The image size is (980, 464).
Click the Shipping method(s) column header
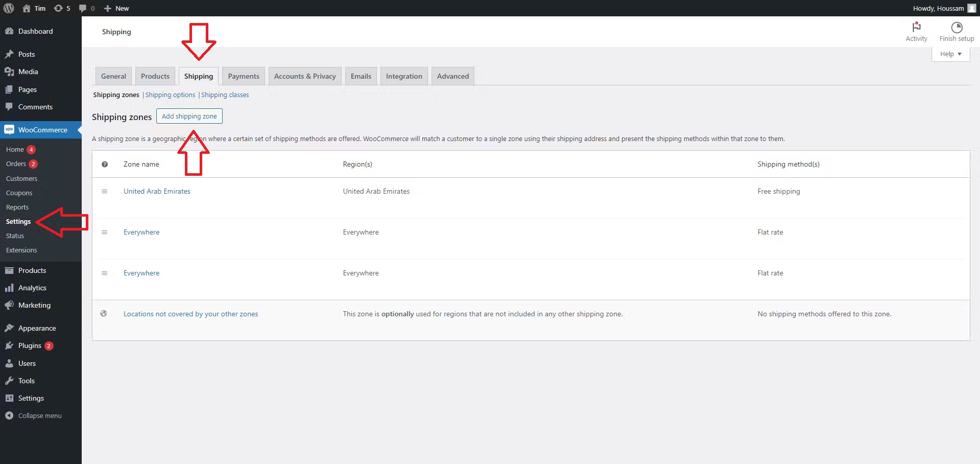788,164
